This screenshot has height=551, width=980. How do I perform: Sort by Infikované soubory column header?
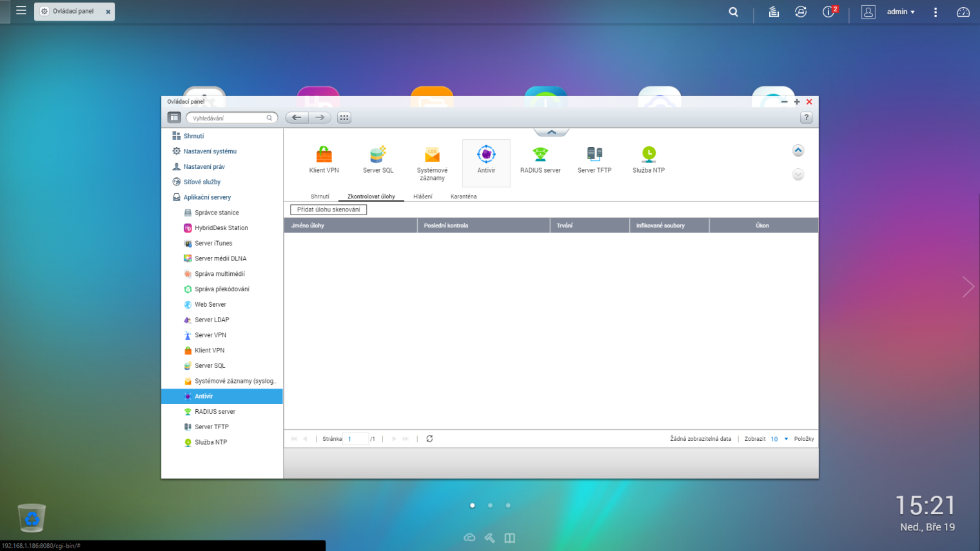click(669, 226)
